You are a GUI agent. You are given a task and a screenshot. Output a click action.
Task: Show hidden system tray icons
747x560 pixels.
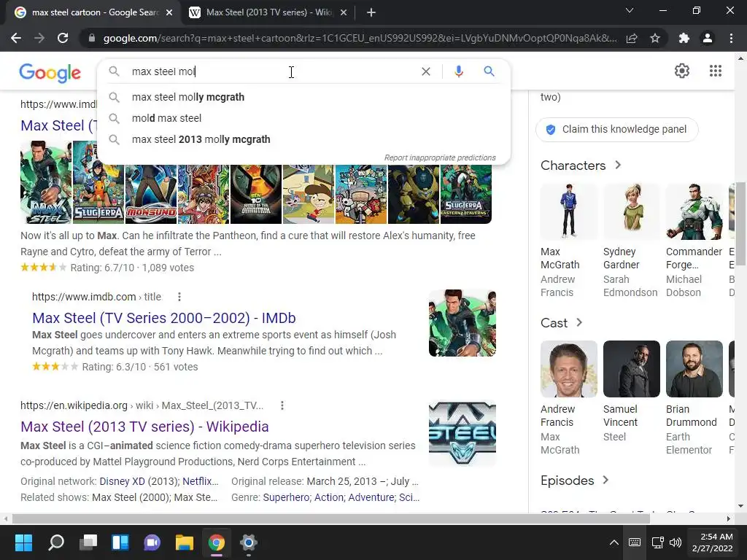[614, 542]
